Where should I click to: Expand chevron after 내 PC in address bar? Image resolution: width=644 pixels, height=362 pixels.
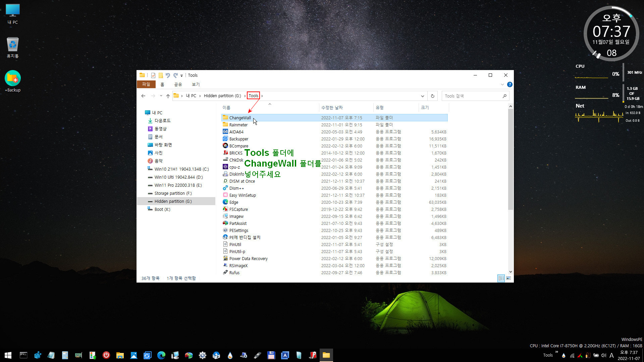click(200, 96)
